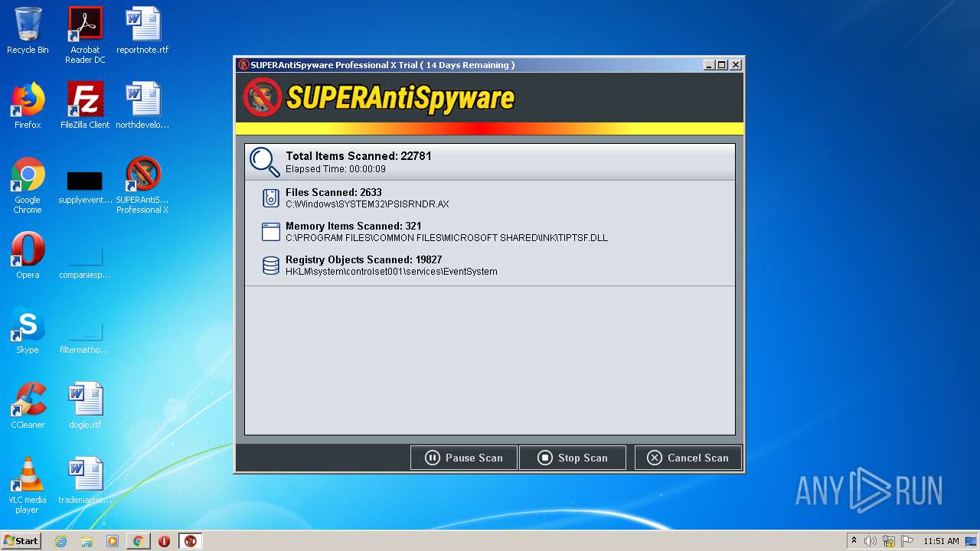Viewport: 980px width, 551px height.
Task: Open the Google Chrome desktop shortcut
Action: [28, 185]
